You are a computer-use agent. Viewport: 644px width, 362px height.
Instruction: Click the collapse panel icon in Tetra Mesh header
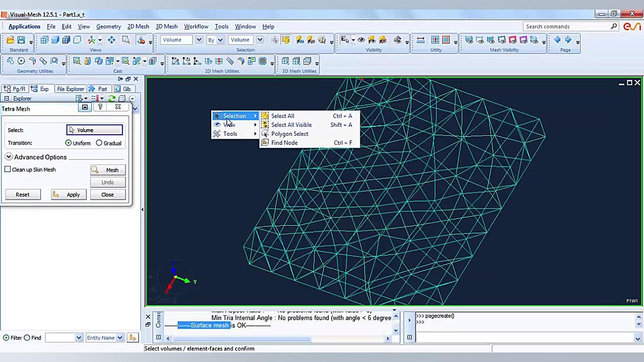pyautogui.click(x=85, y=107)
